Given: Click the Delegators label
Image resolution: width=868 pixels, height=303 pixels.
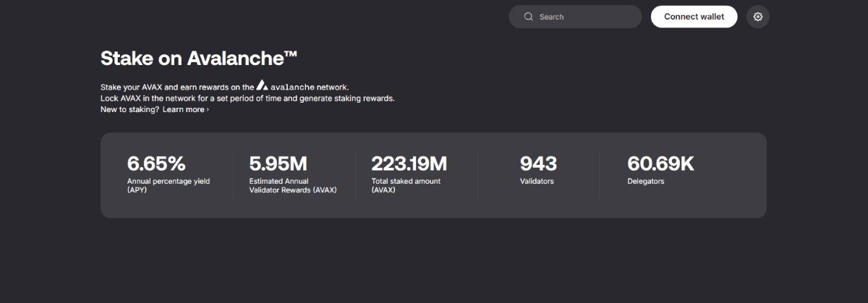Looking at the screenshot, I should pyautogui.click(x=646, y=182).
